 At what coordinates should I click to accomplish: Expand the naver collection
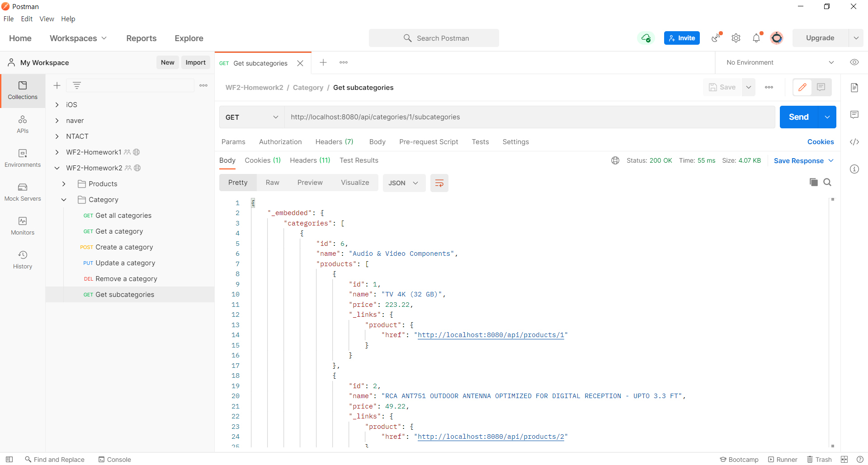(x=57, y=121)
